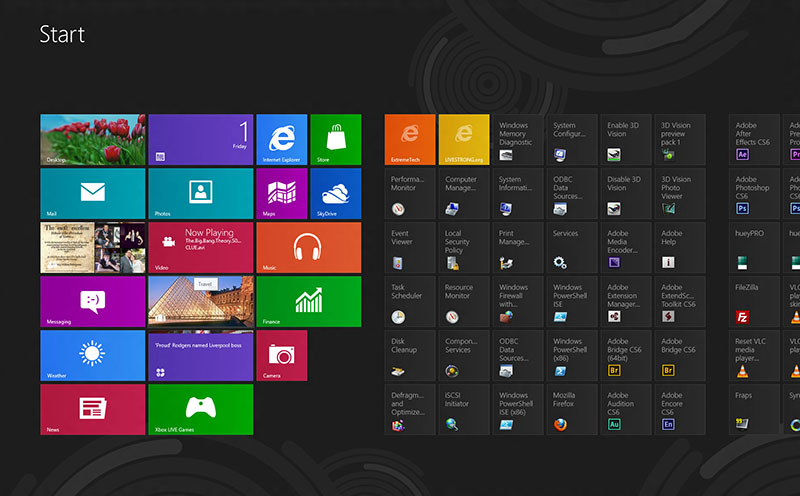
Task: Open Adobe Bridge CS6 (64bit) tile
Action: click(626, 356)
